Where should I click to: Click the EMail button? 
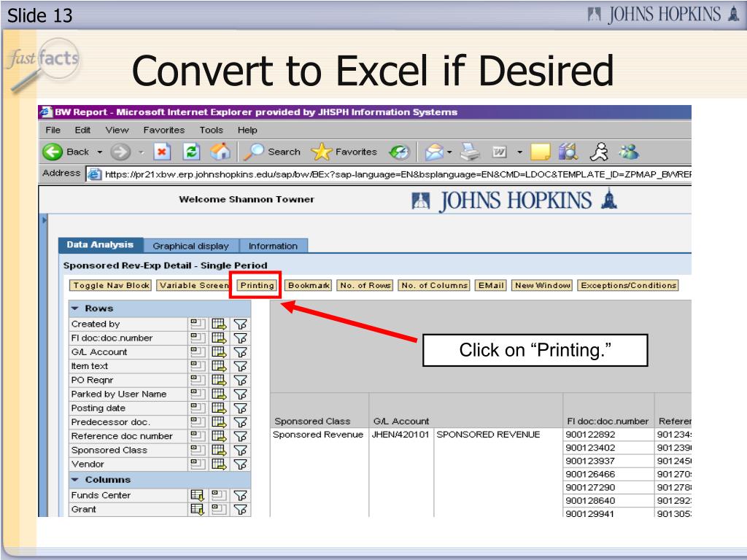pos(491,285)
